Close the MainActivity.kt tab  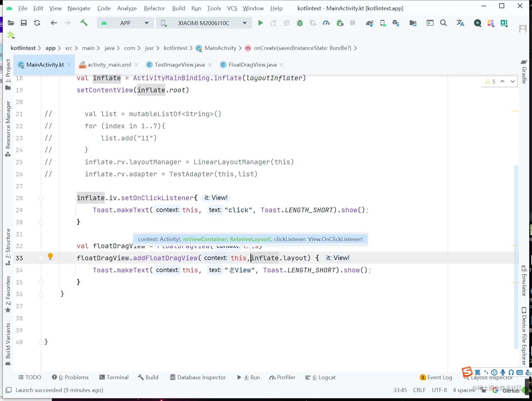(x=69, y=64)
